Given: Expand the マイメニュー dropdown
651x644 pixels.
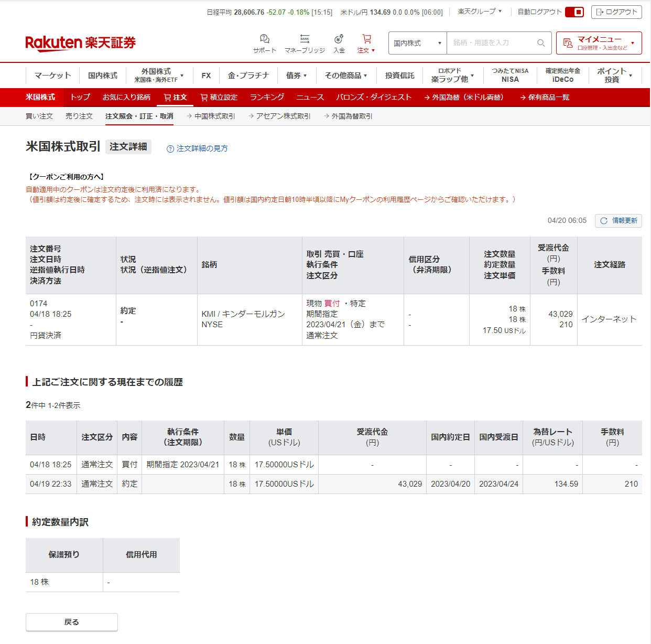Looking at the screenshot, I should 599,43.
